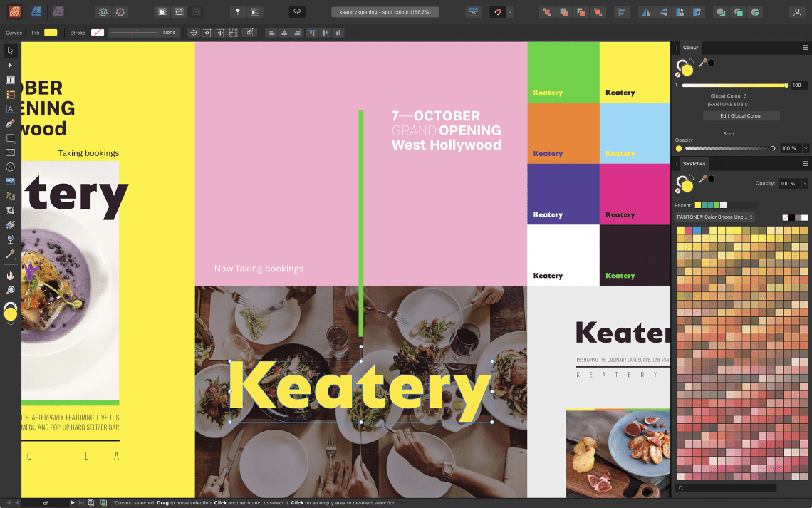Click the Edit Global Colour button
Viewport: 812px width, 508px height.
[x=741, y=116]
